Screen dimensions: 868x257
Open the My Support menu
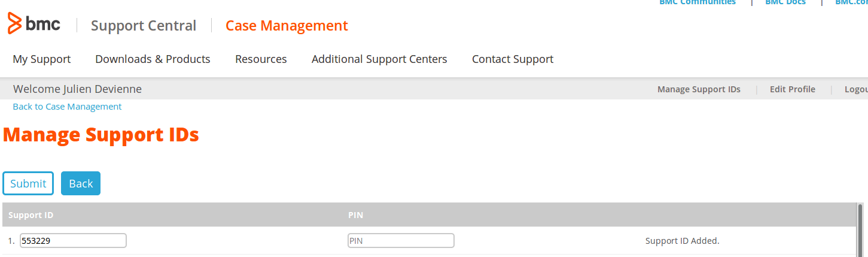coord(42,59)
